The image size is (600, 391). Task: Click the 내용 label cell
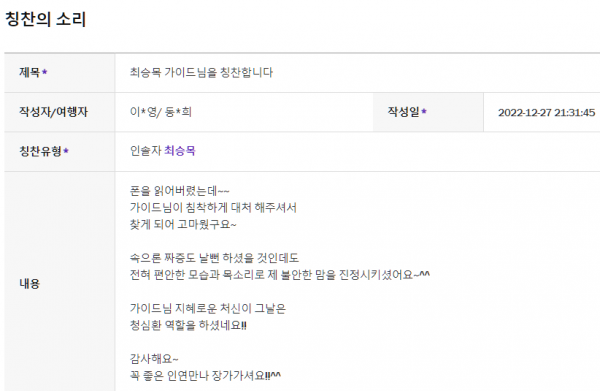(x=59, y=282)
